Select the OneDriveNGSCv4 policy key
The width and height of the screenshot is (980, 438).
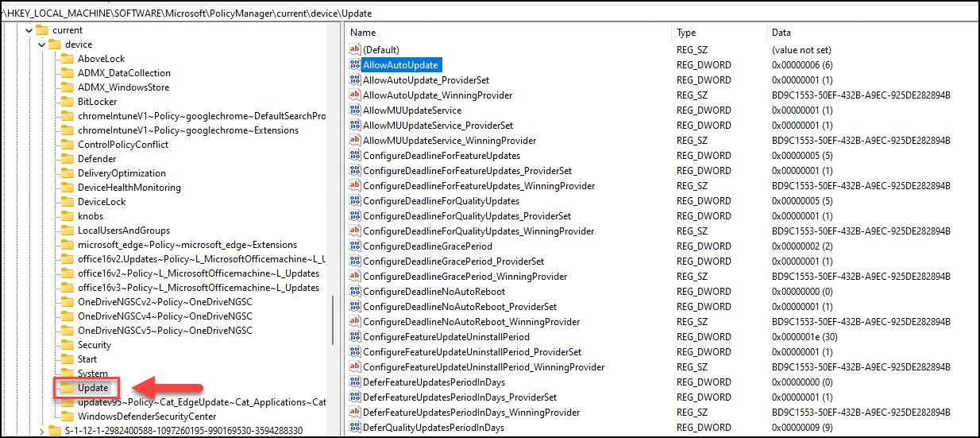click(165, 316)
